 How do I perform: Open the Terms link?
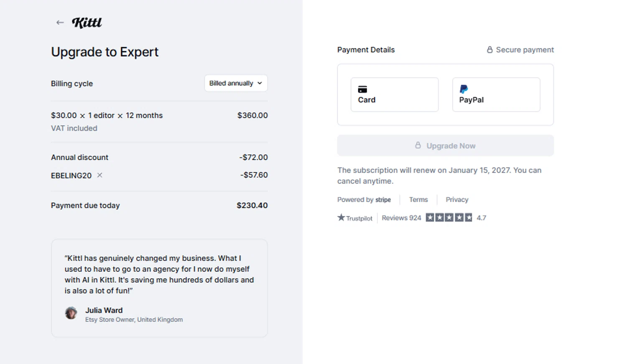point(418,200)
